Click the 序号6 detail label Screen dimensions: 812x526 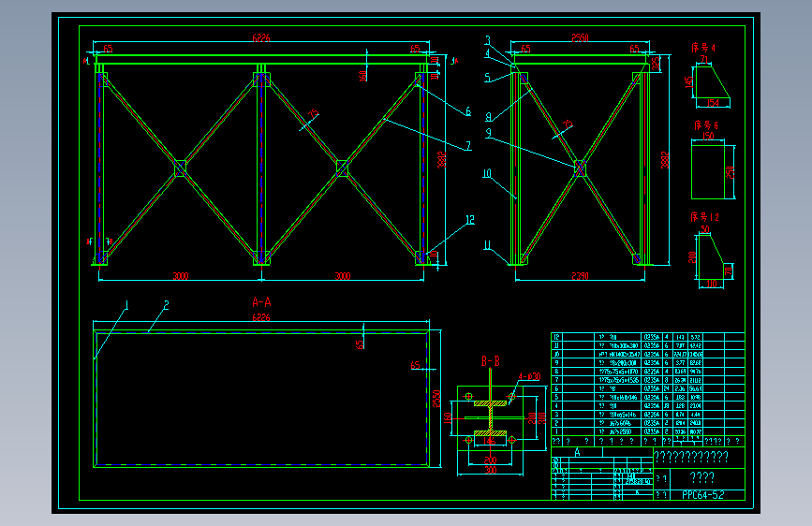point(706,125)
